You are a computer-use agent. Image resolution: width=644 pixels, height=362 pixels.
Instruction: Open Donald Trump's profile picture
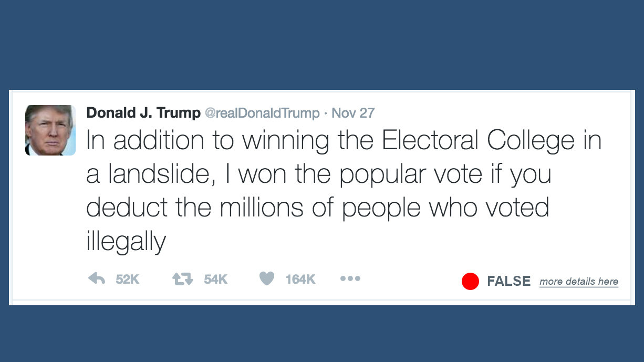click(x=50, y=130)
